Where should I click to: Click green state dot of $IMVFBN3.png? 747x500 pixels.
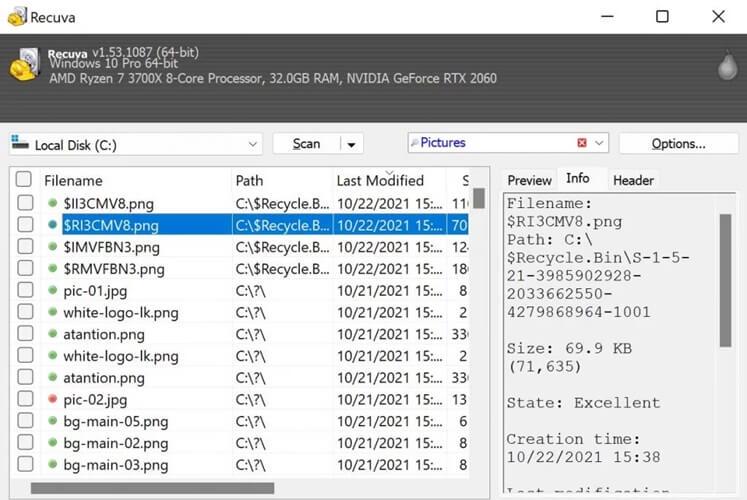pos(53,247)
